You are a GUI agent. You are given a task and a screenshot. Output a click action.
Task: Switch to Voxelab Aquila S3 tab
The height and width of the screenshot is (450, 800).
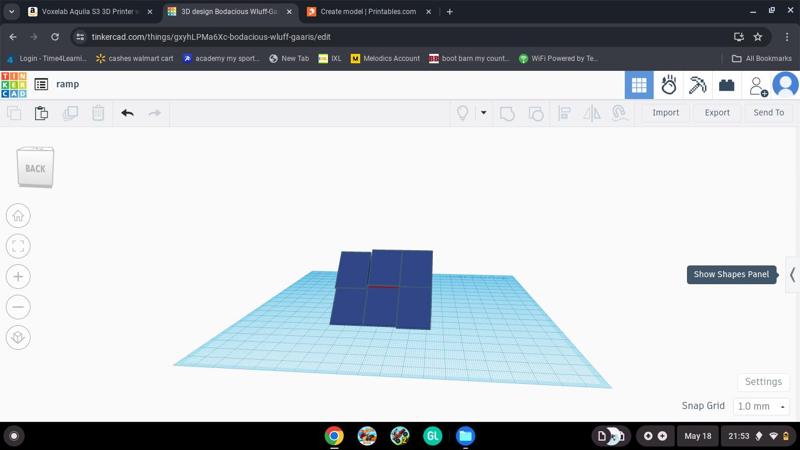click(90, 11)
